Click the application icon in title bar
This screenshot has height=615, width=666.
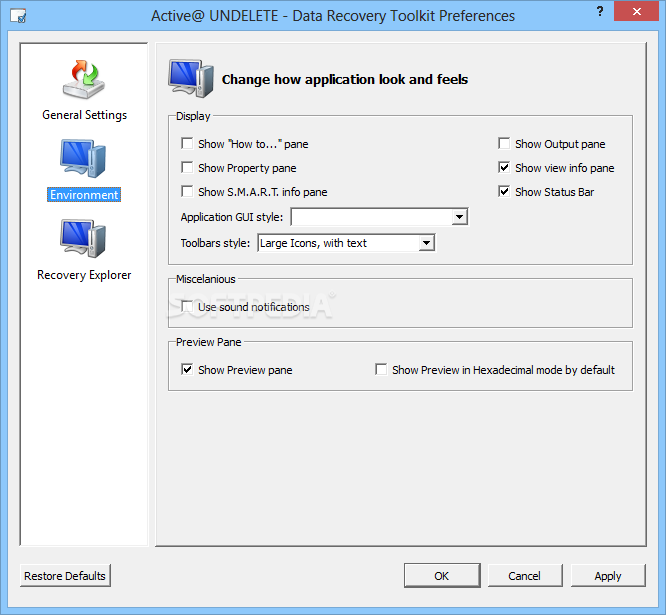(18, 16)
